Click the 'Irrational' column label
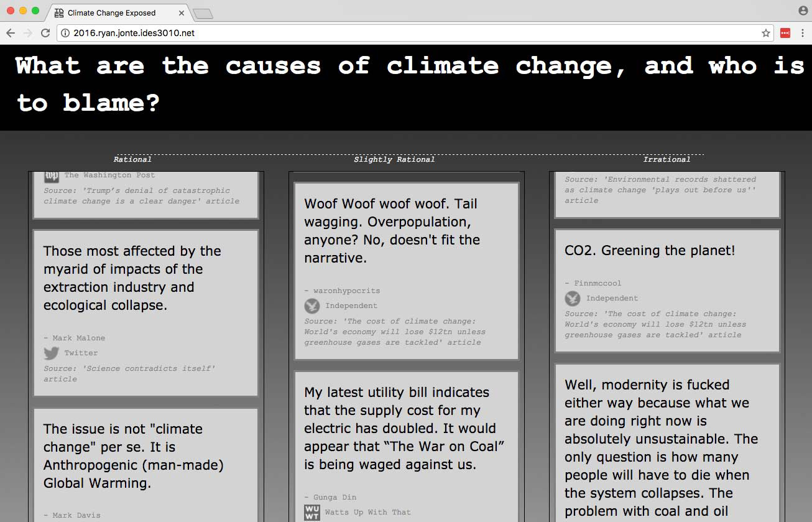 [667, 159]
